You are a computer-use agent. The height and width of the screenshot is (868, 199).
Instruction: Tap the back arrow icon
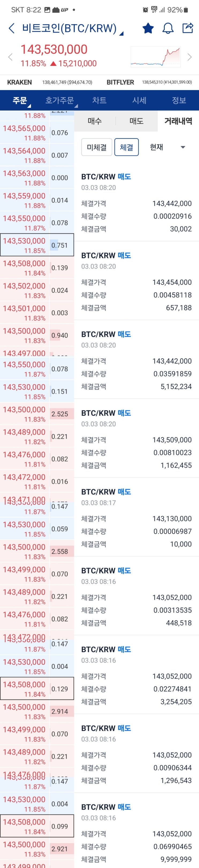click(12, 28)
